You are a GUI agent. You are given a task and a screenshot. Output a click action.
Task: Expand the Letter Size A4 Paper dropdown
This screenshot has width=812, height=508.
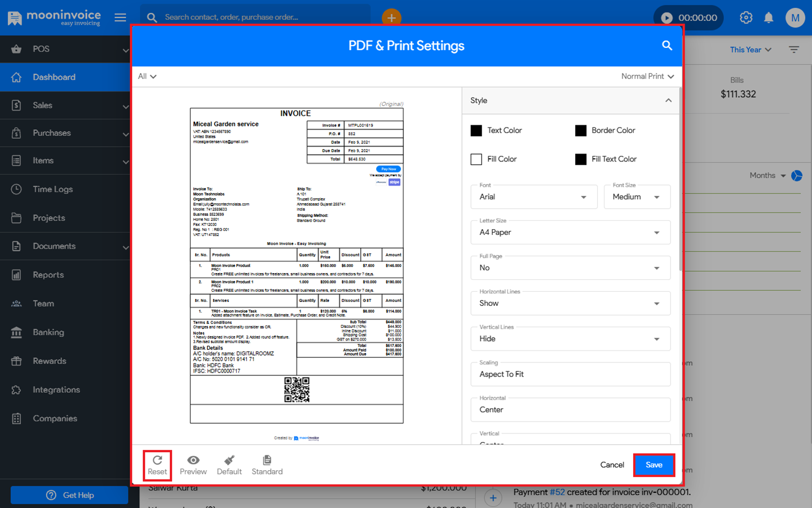[x=570, y=233]
